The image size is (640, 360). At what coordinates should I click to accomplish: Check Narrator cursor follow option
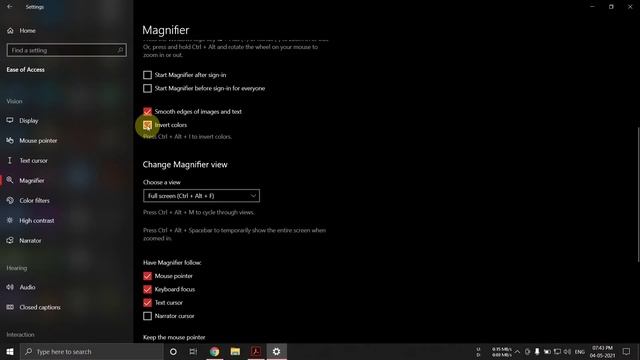click(147, 316)
